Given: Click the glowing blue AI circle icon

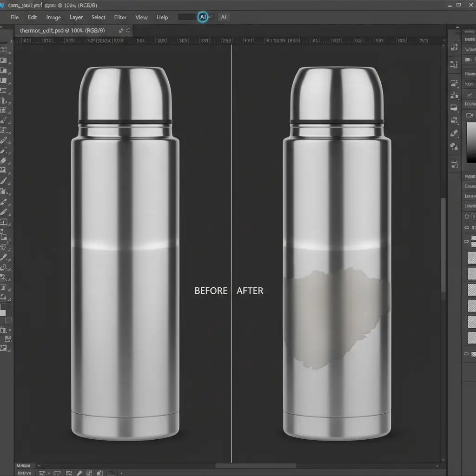Looking at the screenshot, I should (x=203, y=17).
